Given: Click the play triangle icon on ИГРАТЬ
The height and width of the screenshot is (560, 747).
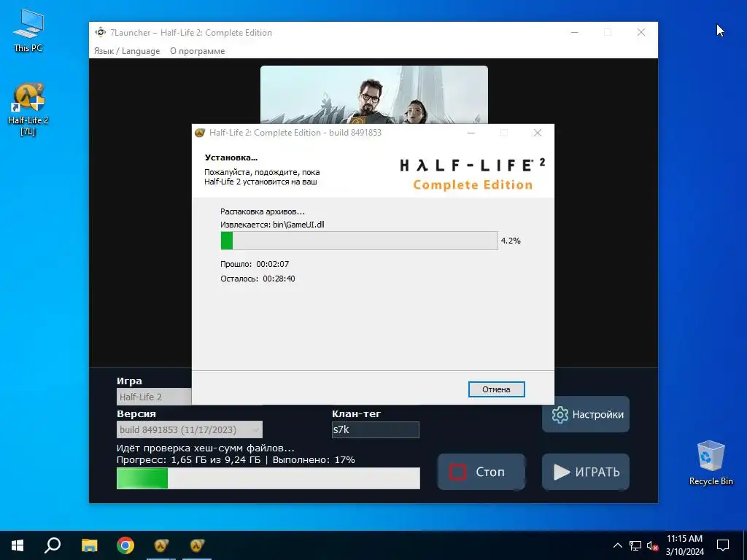Looking at the screenshot, I should pos(562,472).
